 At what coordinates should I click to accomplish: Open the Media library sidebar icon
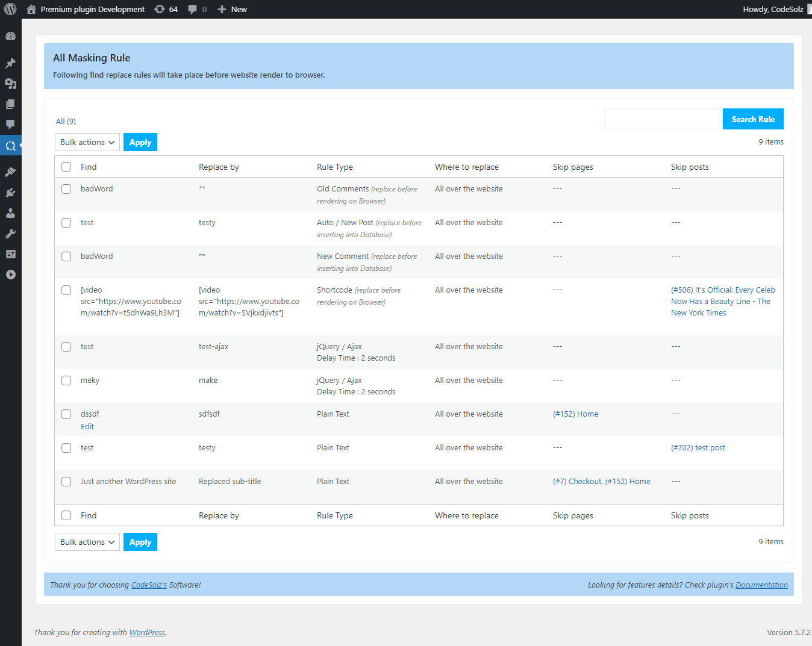(10, 84)
